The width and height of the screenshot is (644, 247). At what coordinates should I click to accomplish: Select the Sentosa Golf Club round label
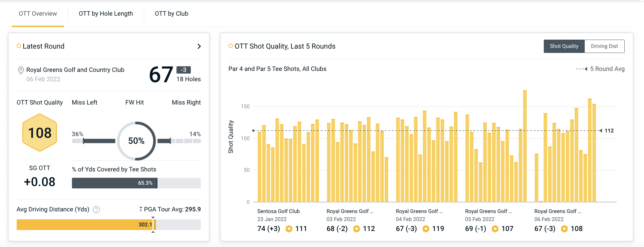tap(278, 211)
